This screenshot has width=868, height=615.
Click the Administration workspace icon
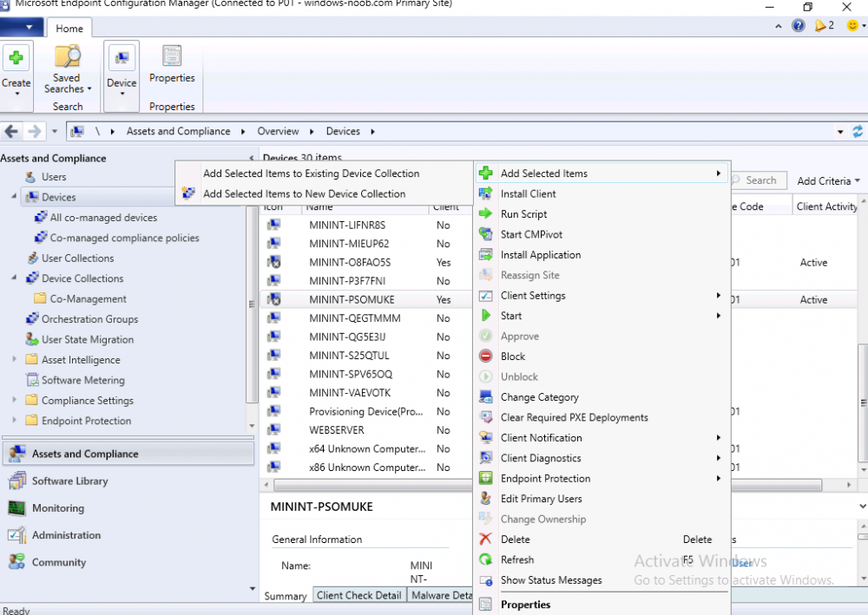[17, 535]
